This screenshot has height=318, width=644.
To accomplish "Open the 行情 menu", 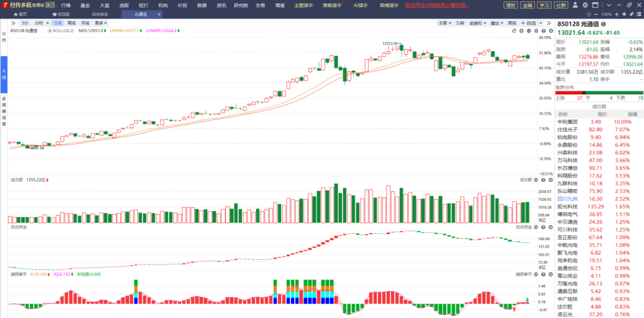I will [66, 5].
